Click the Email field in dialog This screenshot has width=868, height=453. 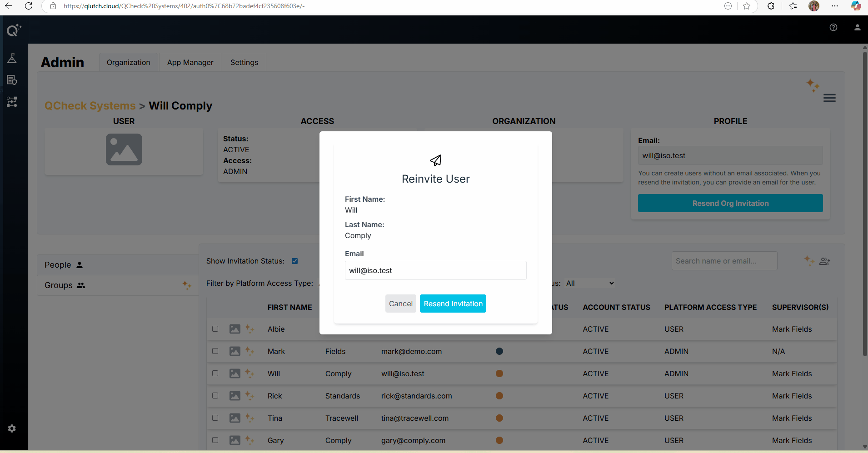tap(435, 271)
